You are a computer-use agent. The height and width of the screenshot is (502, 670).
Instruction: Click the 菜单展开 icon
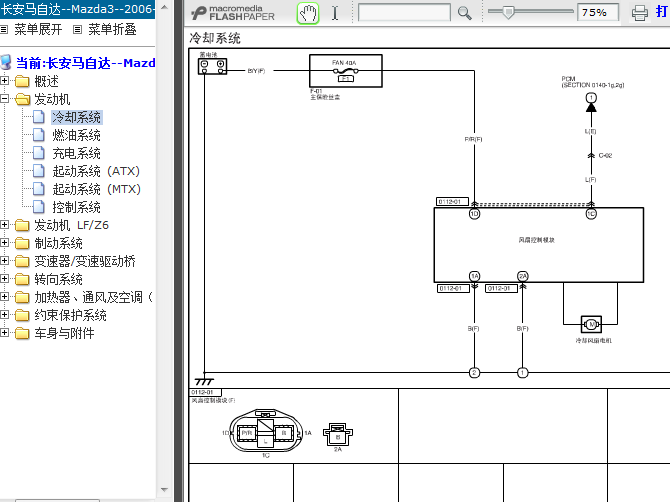(4, 29)
